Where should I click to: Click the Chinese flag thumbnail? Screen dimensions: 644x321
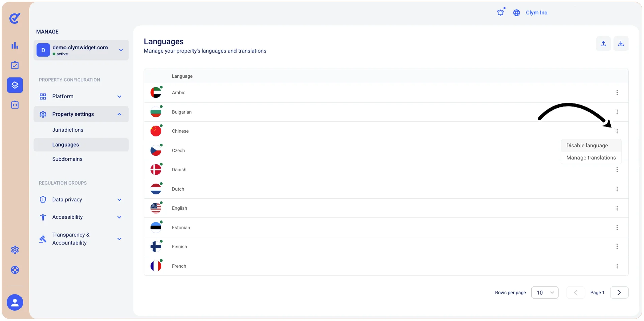click(156, 131)
